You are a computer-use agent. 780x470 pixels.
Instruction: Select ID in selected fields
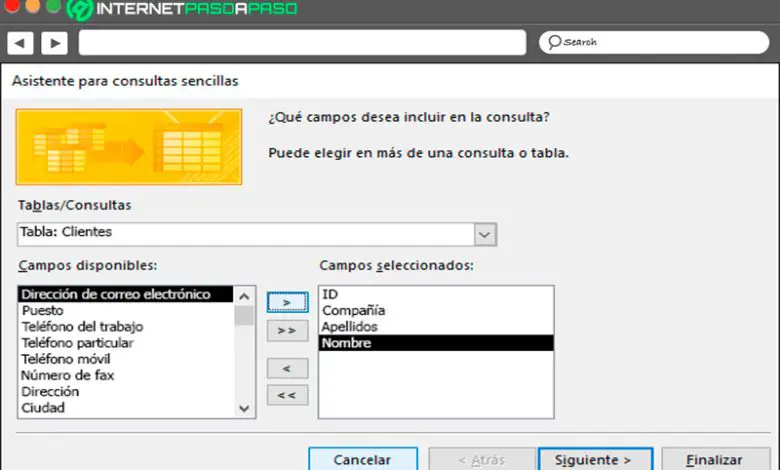436,294
